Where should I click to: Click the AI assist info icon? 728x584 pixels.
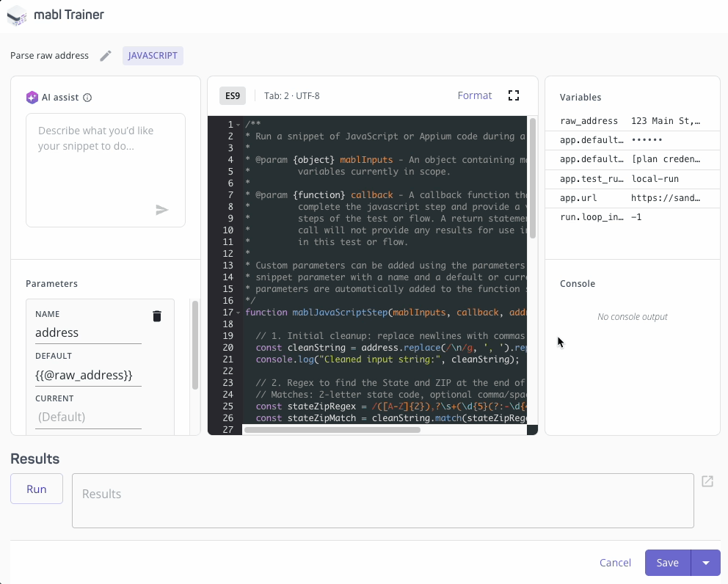(x=87, y=98)
